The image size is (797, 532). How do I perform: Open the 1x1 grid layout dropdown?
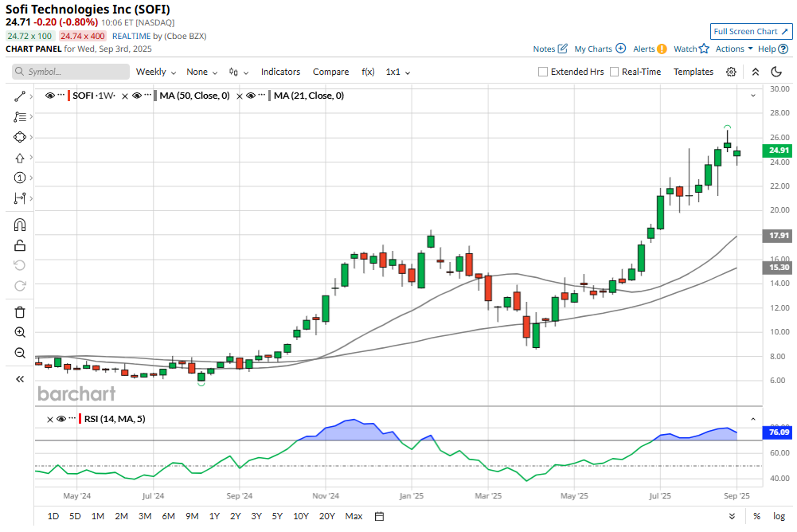(x=398, y=72)
